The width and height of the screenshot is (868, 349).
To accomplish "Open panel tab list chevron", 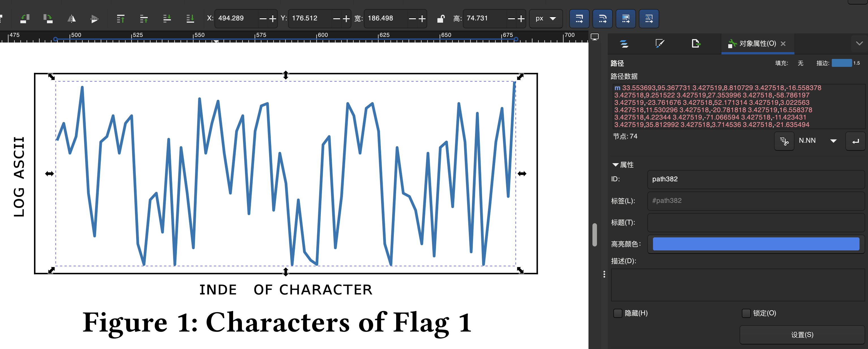I will click(859, 44).
